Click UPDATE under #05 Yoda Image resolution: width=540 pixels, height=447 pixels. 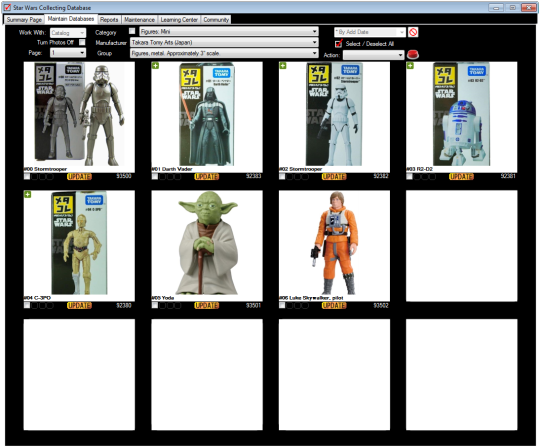(x=207, y=305)
